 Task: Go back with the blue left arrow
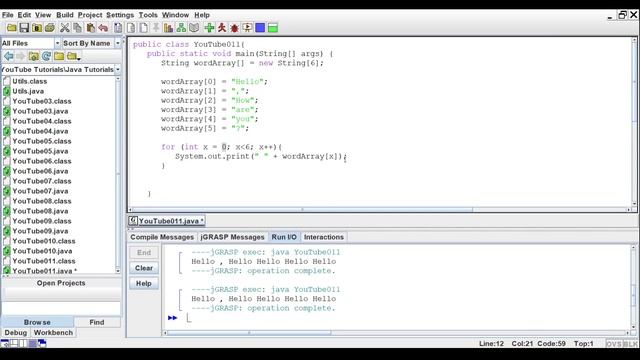tap(8, 56)
